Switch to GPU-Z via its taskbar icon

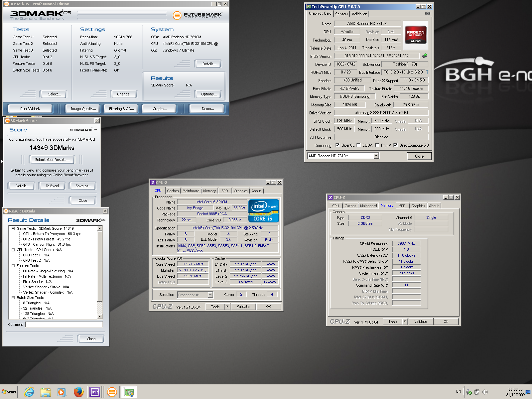[x=129, y=392]
